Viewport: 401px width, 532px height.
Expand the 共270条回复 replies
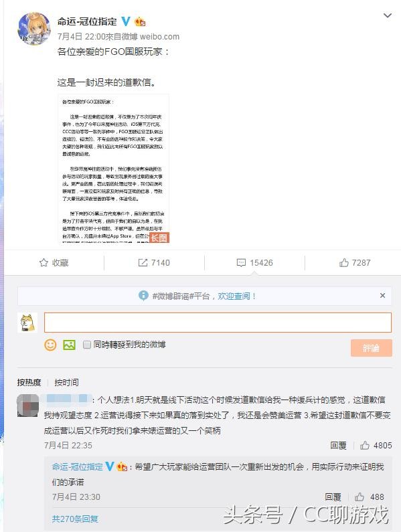[x=75, y=519]
